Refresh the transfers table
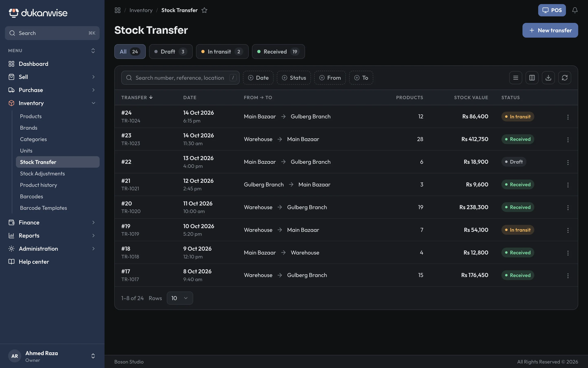Viewport: 588px width, 368px height. click(x=565, y=78)
